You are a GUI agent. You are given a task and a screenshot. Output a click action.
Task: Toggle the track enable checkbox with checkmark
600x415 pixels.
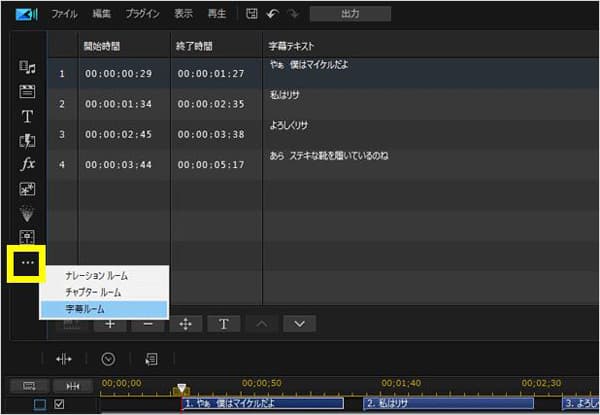point(59,404)
